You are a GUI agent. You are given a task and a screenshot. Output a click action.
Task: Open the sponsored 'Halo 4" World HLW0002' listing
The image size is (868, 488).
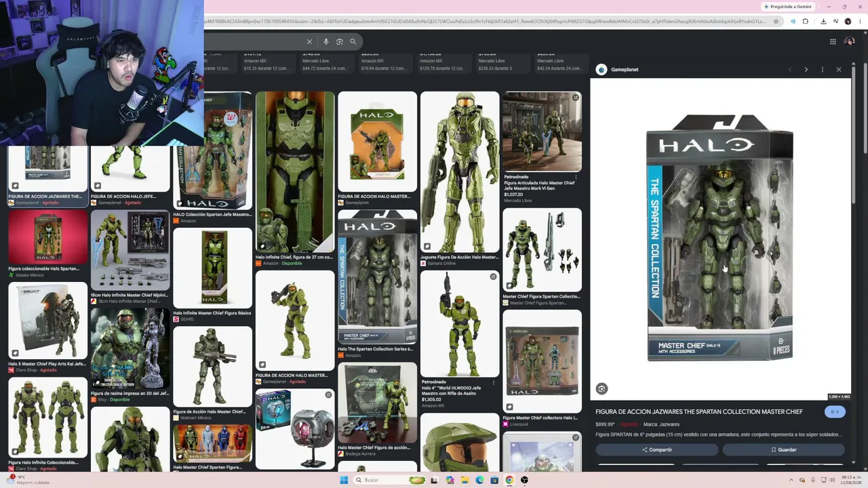[x=459, y=340]
